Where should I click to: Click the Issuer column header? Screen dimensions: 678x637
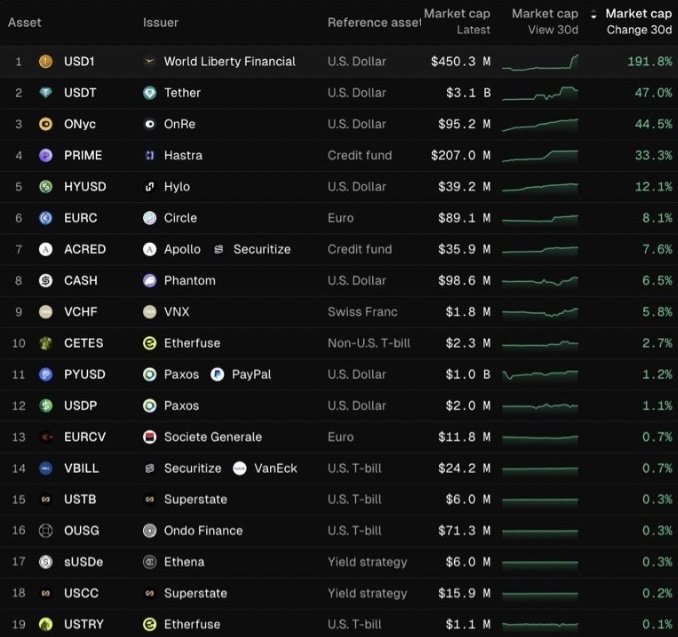(x=161, y=22)
